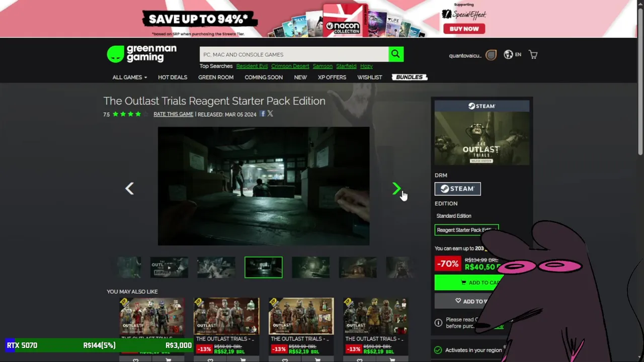Image resolution: width=644 pixels, height=362 pixels.
Task: Click the info icon beside Please read
Action: click(438, 322)
